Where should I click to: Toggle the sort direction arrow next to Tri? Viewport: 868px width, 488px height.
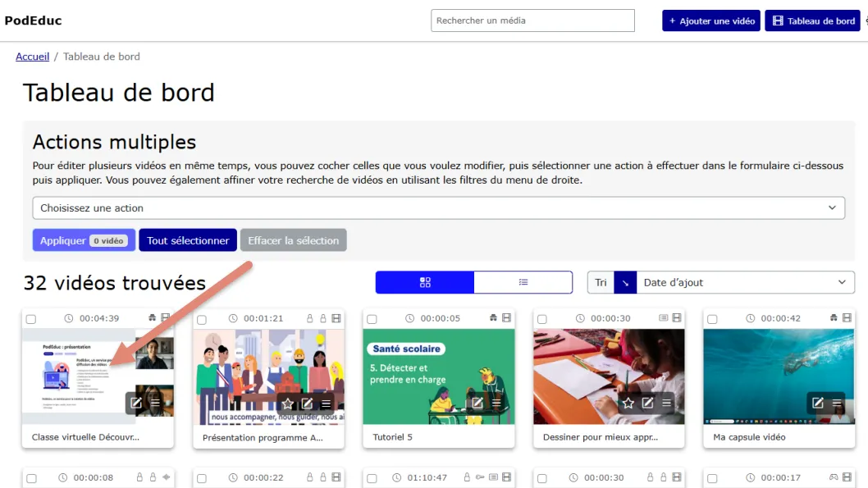[x=625, y=283]
